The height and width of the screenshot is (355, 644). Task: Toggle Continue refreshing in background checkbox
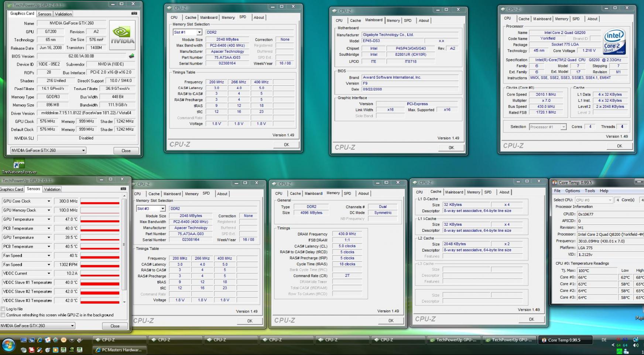pyautogui.click(x=3, y=315)
